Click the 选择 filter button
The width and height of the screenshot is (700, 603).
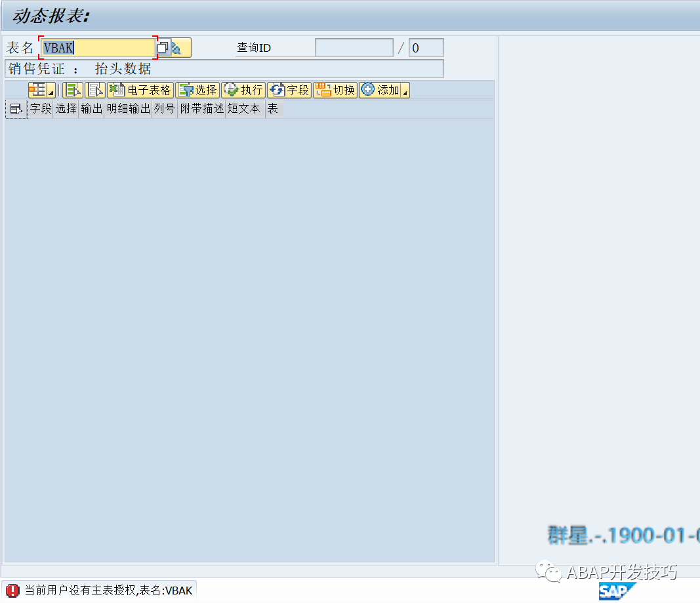[x=197, y=90]
